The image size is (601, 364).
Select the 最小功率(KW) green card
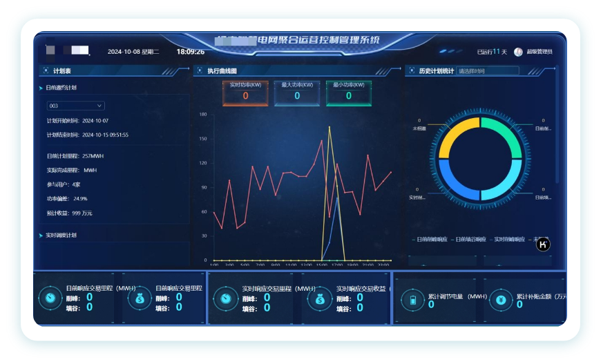pos(348,93)
